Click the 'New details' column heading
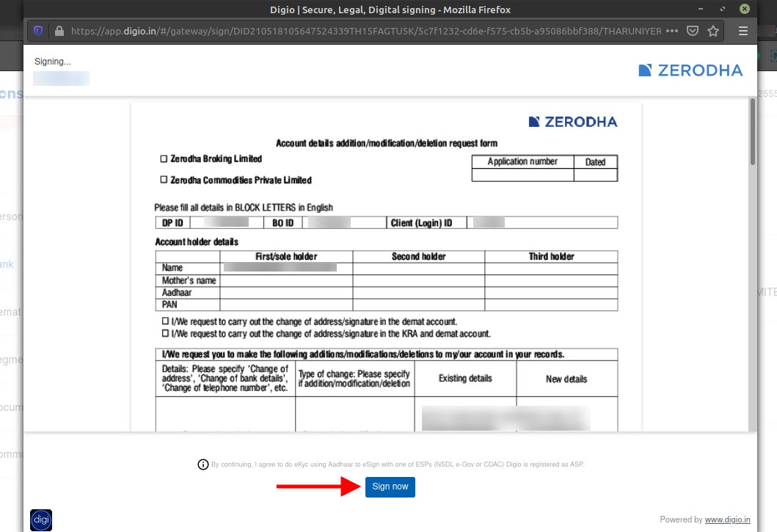 click(566, 379)
